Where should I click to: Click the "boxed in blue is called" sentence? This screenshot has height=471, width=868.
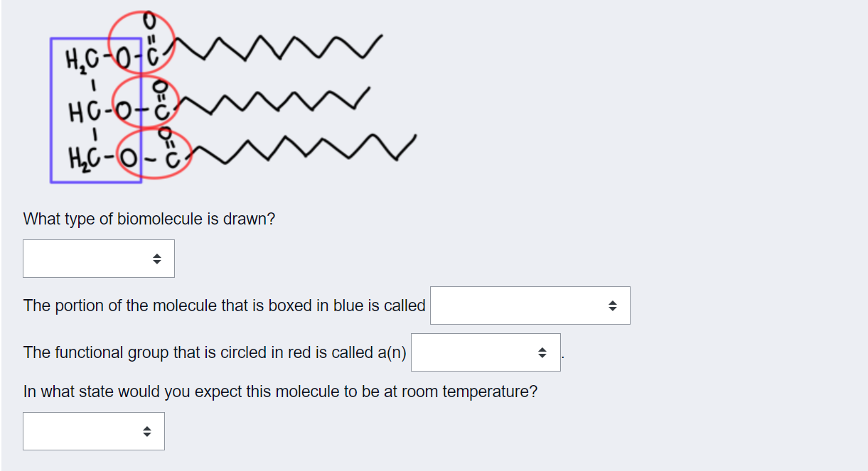click(x=224, y=305)
